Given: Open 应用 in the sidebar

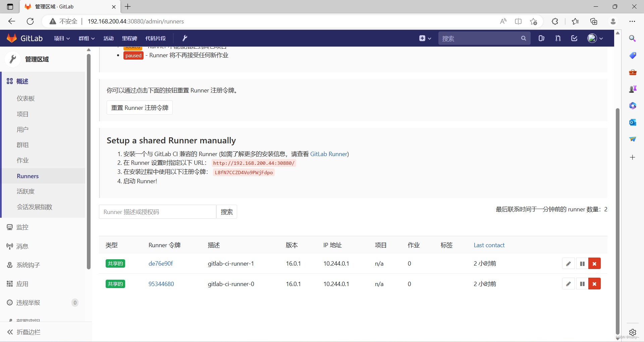Looking at the screenshot, I should pos(22,284).
